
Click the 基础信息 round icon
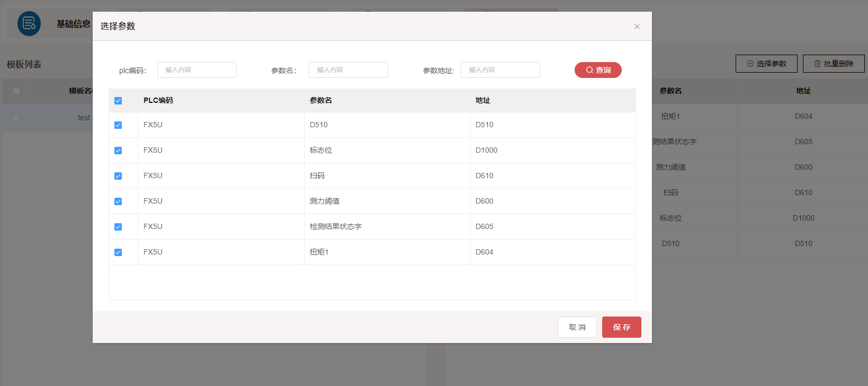coord(29,24)
